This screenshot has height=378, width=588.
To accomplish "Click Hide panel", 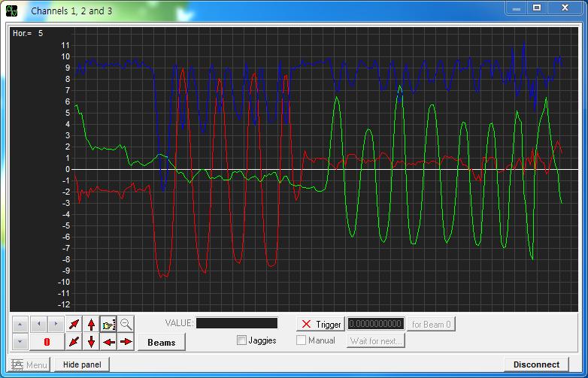I will (x=82, y=364).
